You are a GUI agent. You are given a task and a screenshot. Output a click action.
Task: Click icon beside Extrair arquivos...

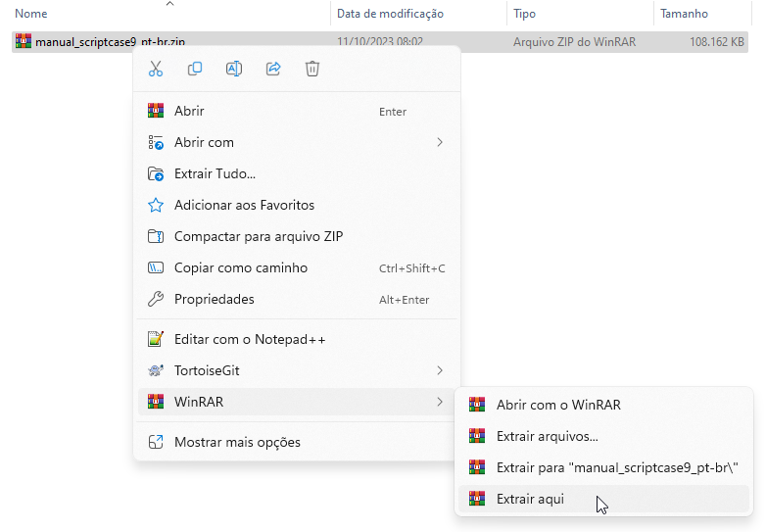pyautogui.click(x=477, y=436)
